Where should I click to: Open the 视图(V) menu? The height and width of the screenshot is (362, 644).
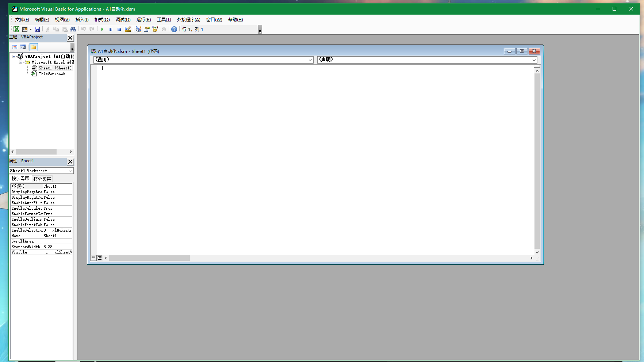pos(62,20)
